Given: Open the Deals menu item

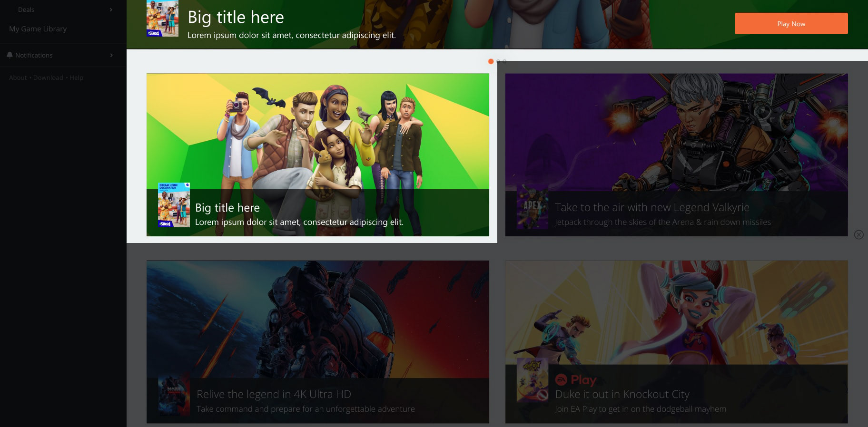Looking at the screenshot, I should pyautogui.click(x=26, y=10).
